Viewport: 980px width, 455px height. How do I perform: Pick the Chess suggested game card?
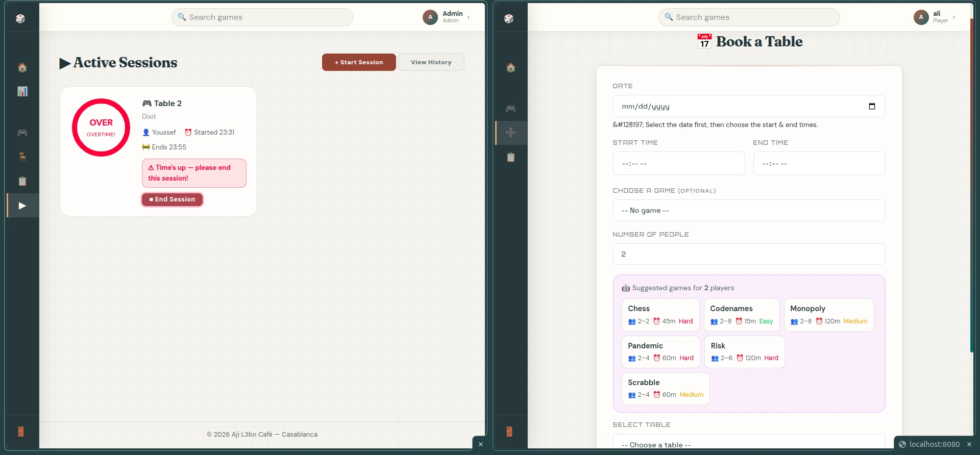click(x=660, y=315)
